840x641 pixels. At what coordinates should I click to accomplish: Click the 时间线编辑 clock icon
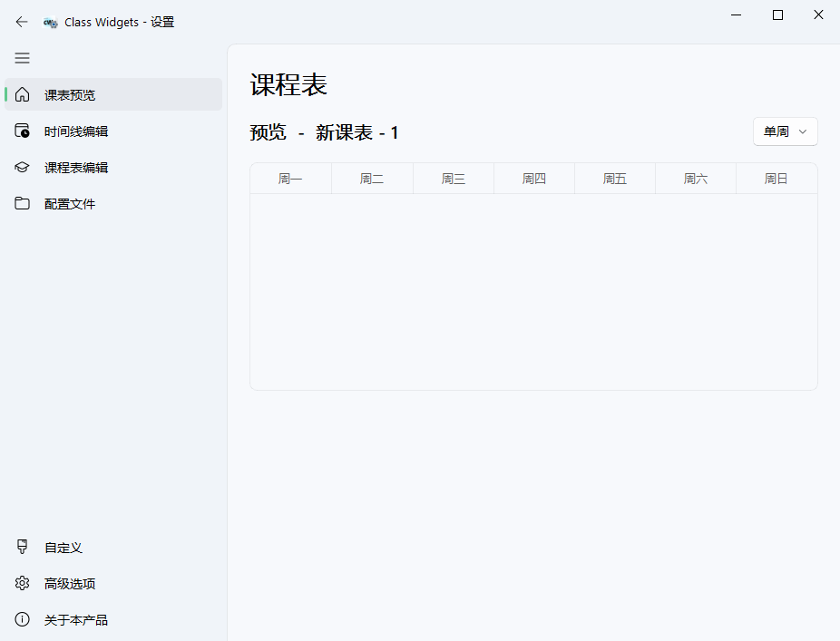22,131
